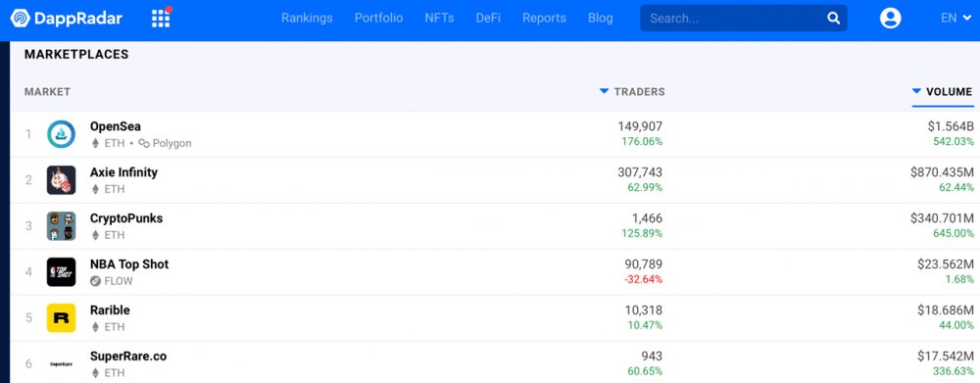The image size is (980, 383).
Task: Click the Rarible yellow logo
Action: click(x=61, y=318)
